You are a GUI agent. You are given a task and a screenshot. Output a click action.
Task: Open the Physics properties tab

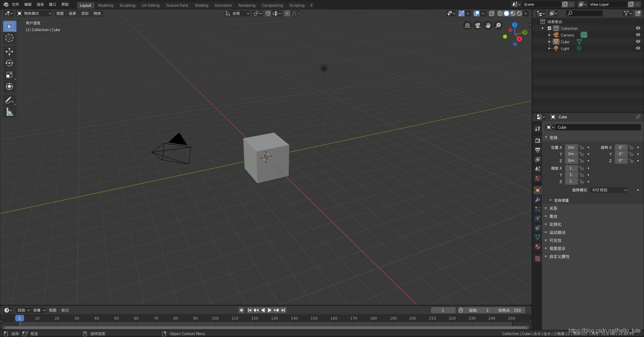(538, 218)
